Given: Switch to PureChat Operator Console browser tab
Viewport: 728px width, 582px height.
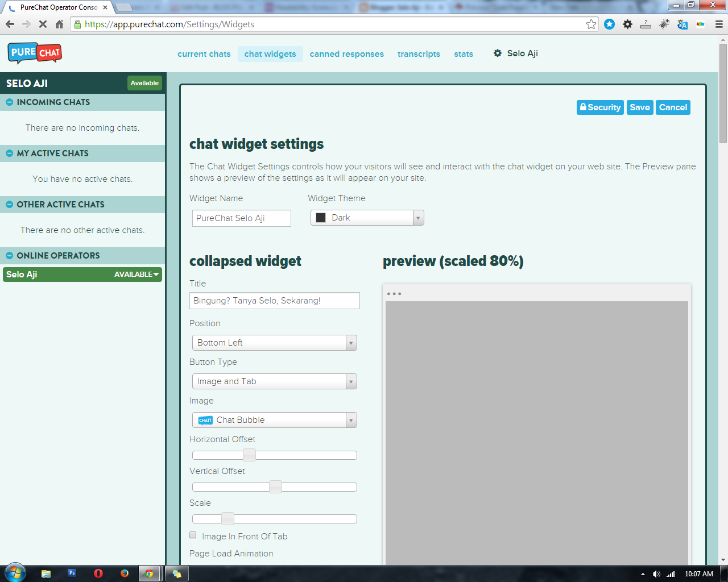Looking at the screenshot, I should click(58, 7).
